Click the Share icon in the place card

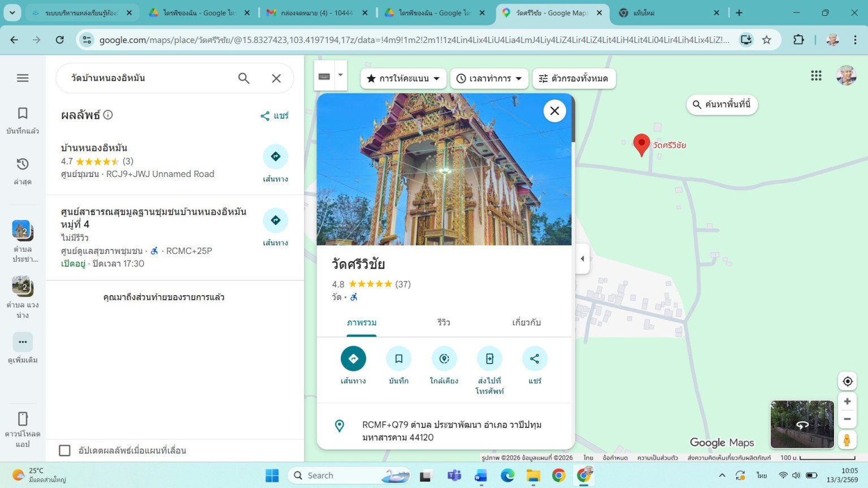535,359
